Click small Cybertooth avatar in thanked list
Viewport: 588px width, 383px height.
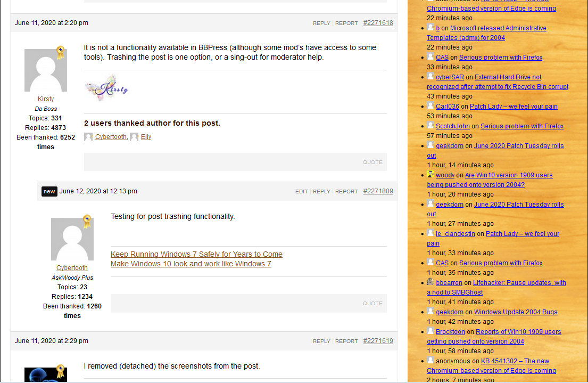[88, 137]
